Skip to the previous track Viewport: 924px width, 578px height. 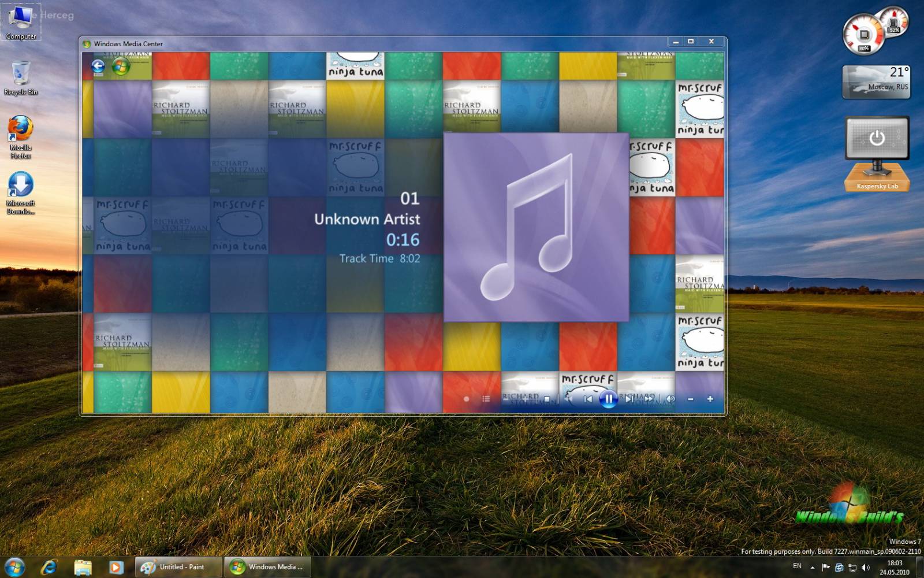pos(588,399)
